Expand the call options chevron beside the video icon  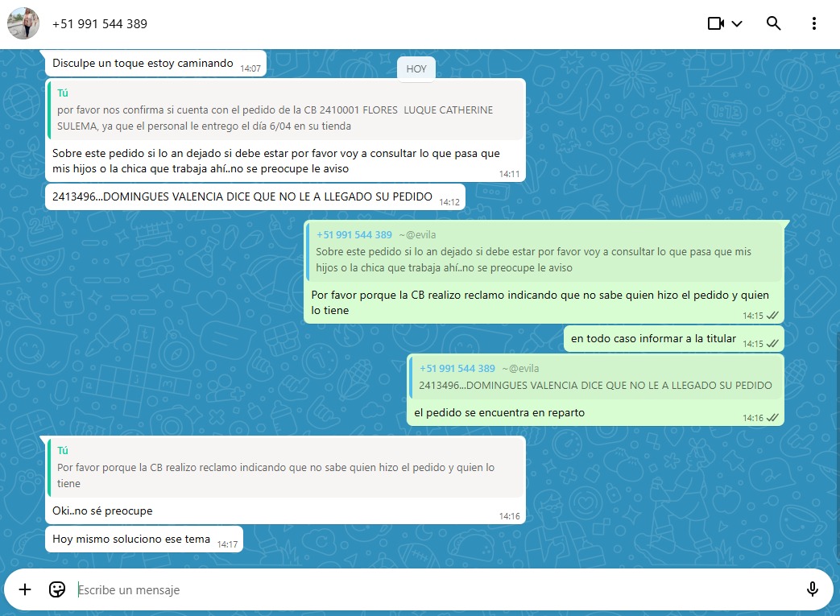point(737,23)
